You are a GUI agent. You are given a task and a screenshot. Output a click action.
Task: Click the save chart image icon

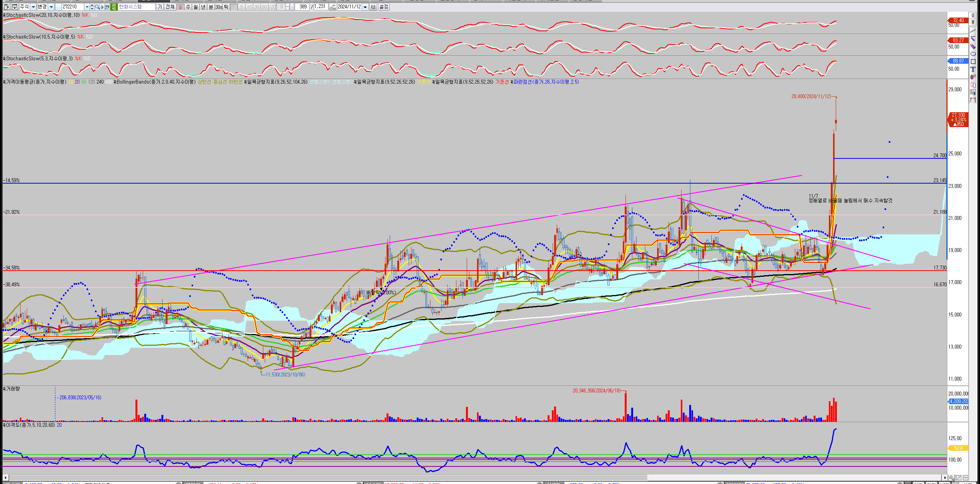click(973, 92)
